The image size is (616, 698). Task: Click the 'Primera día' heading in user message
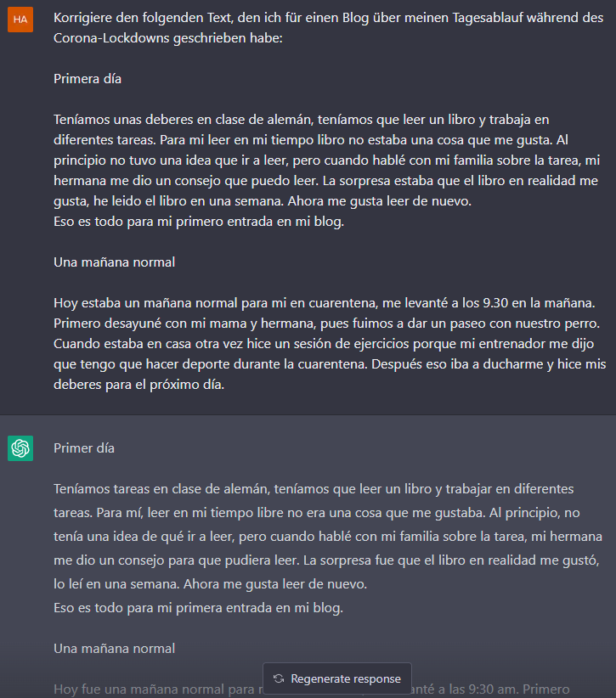tap(88, 79)
